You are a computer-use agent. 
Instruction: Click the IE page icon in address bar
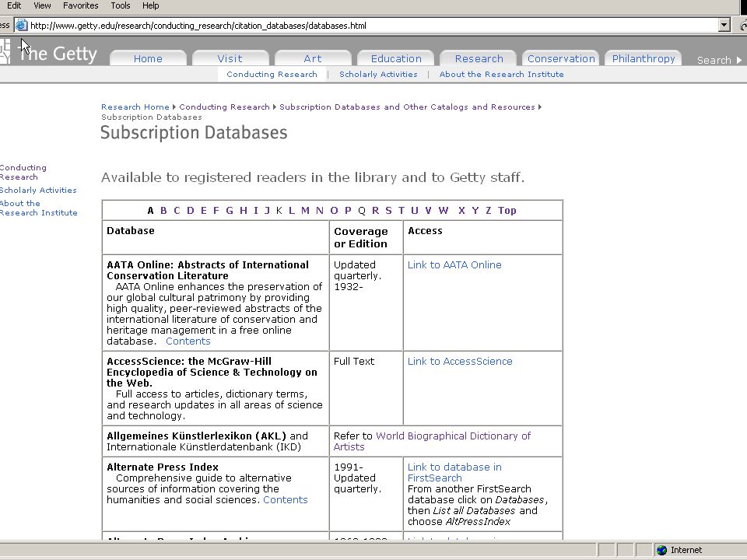pos(21,25)
